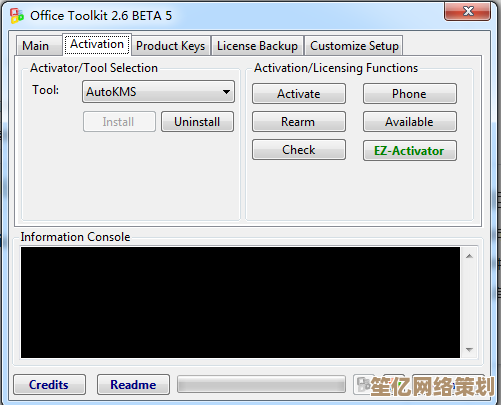
Task: Run the green EZ-Activator button
Action: (x=410, y=151)
